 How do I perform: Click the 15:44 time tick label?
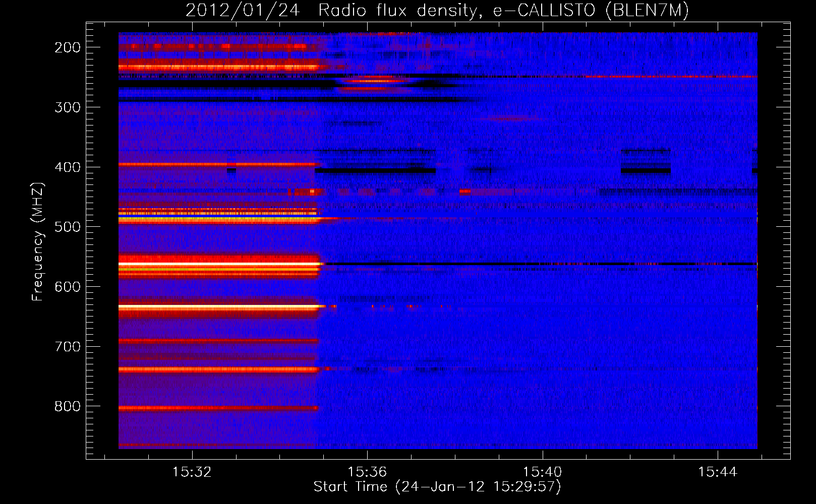[717, 472]
